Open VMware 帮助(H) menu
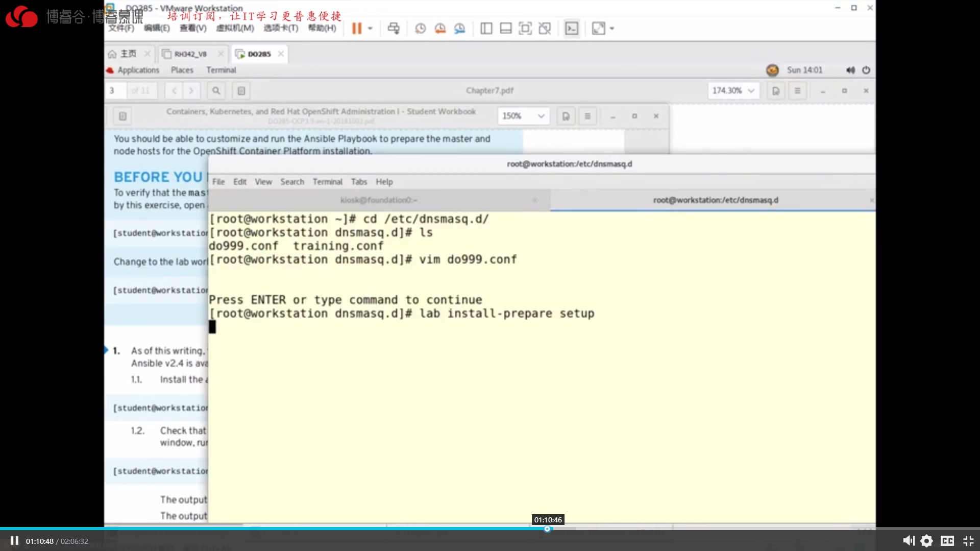This screenshot has height=551, width=980. pyautogui.click(x=322, y=28)
